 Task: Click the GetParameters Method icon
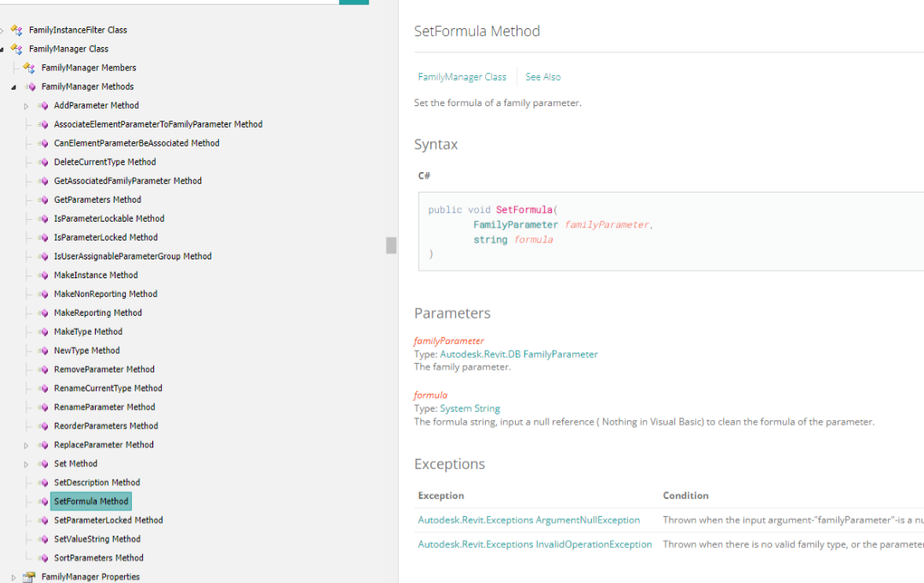[42, 199]
